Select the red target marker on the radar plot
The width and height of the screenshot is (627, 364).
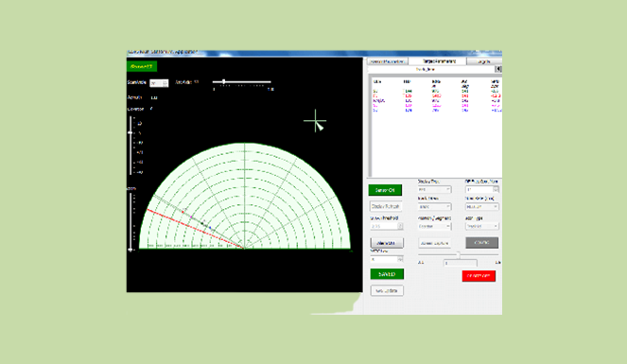point(183,212)
